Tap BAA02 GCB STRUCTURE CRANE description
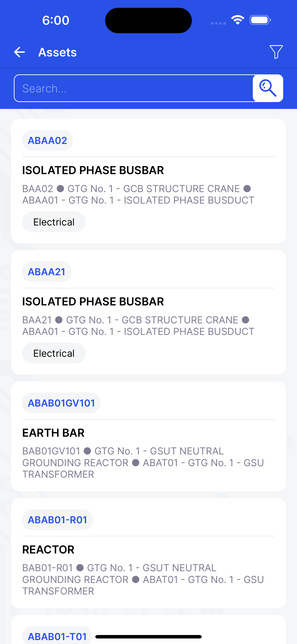The height and width of the screenshot is (644, 297). pos(138,194)
